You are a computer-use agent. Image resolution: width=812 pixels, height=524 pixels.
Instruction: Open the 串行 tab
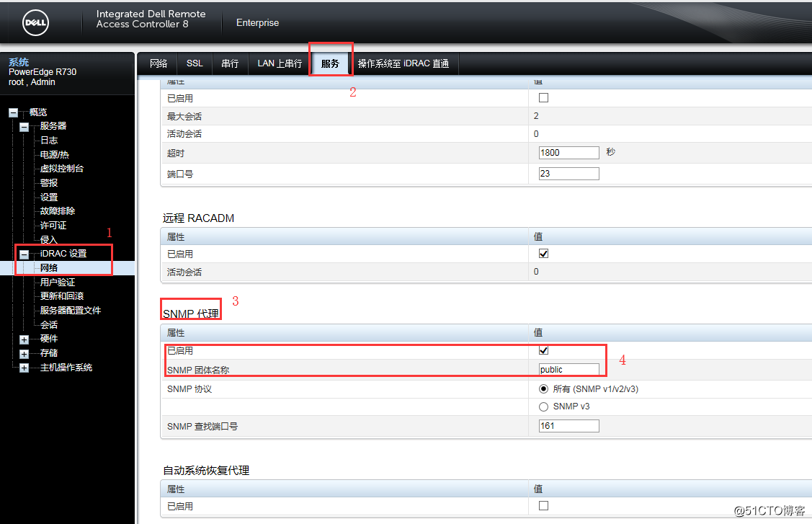(x=230, y=63)
